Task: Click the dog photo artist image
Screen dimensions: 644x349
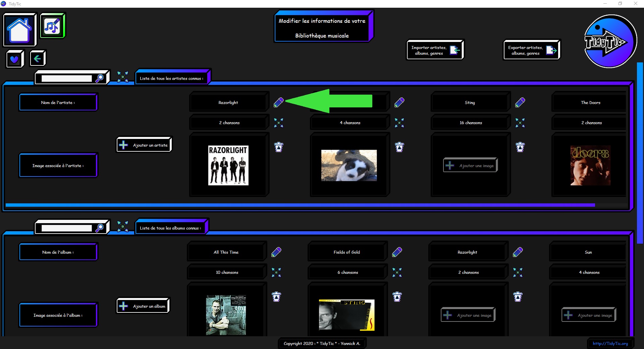Action: coord(349,165)
